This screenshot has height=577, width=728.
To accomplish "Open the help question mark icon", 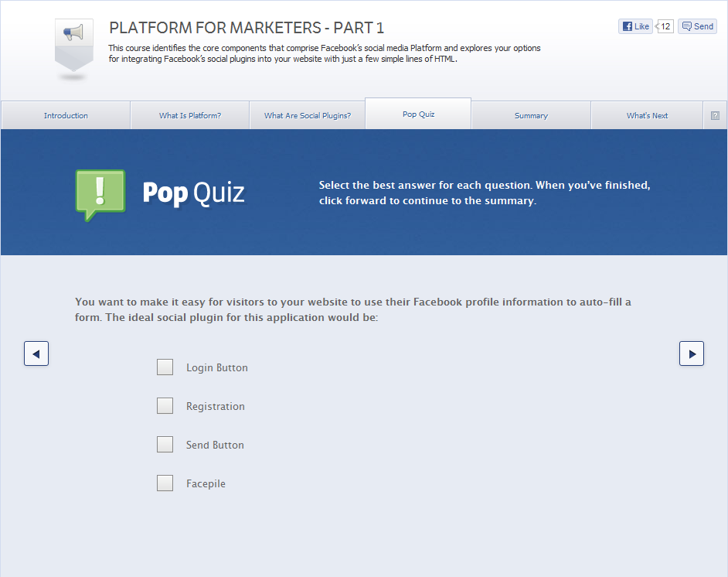I will [x=715, y=116].
